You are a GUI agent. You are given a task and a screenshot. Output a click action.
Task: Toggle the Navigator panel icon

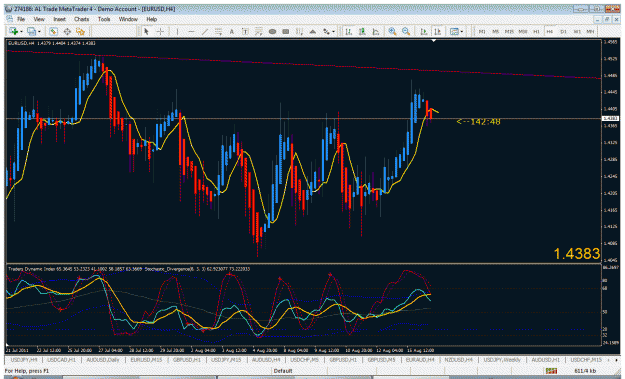81,31
